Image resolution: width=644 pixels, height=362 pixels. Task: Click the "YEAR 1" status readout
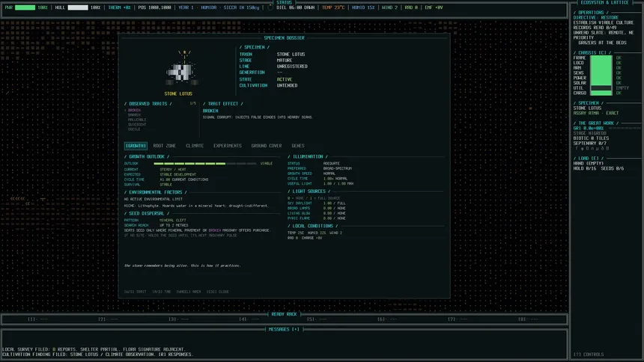click(186, 7)
